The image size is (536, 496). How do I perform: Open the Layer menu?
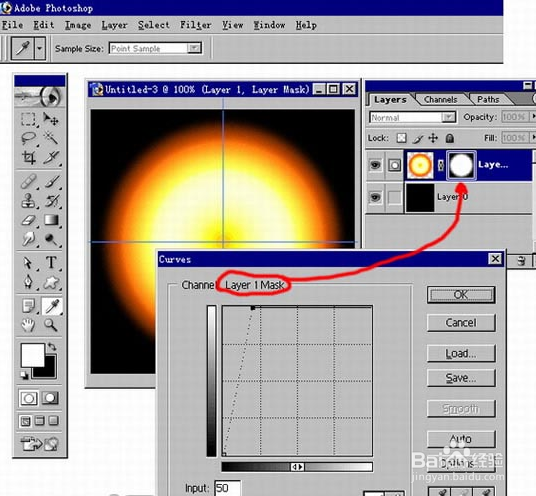115,25
